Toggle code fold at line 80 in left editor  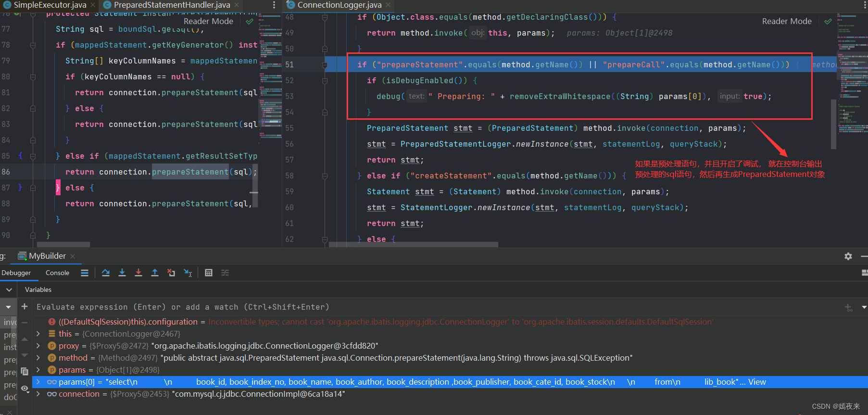click(33, 76)
